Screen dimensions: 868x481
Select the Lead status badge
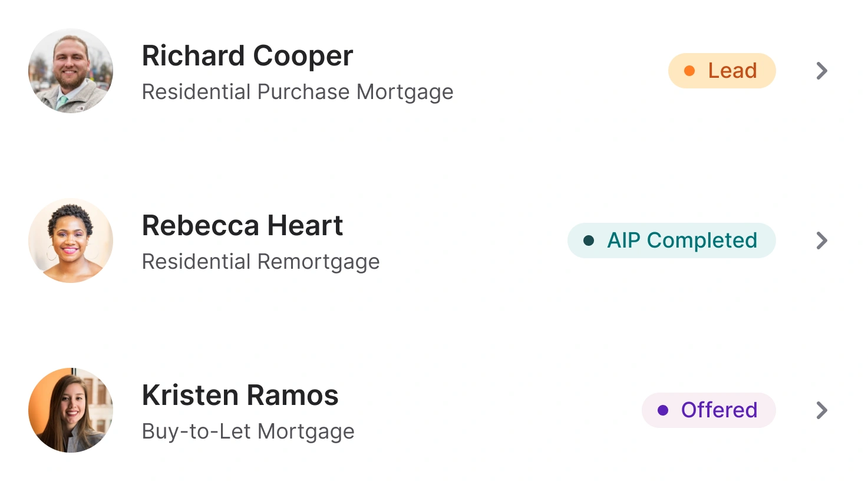(x=722, y=70)
